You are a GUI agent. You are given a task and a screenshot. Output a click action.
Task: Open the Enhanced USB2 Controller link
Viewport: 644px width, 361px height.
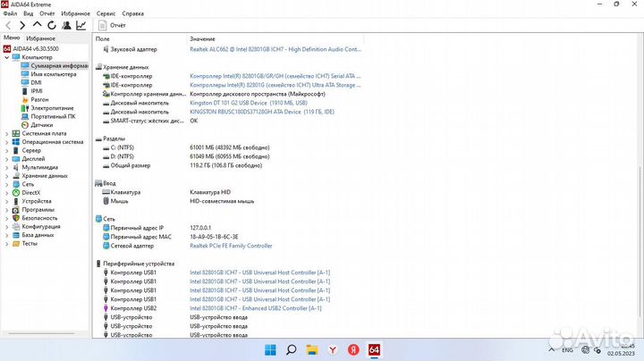[x=256, y=308]
